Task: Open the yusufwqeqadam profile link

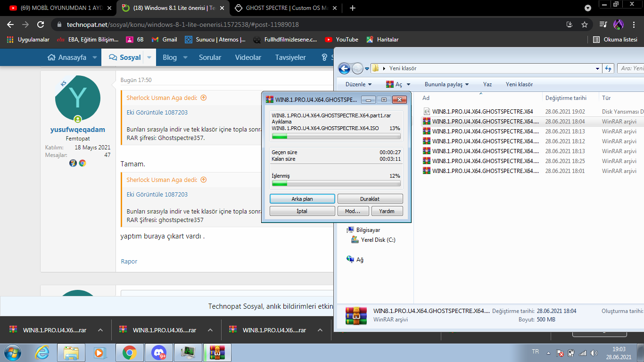Action: (78, 130)
